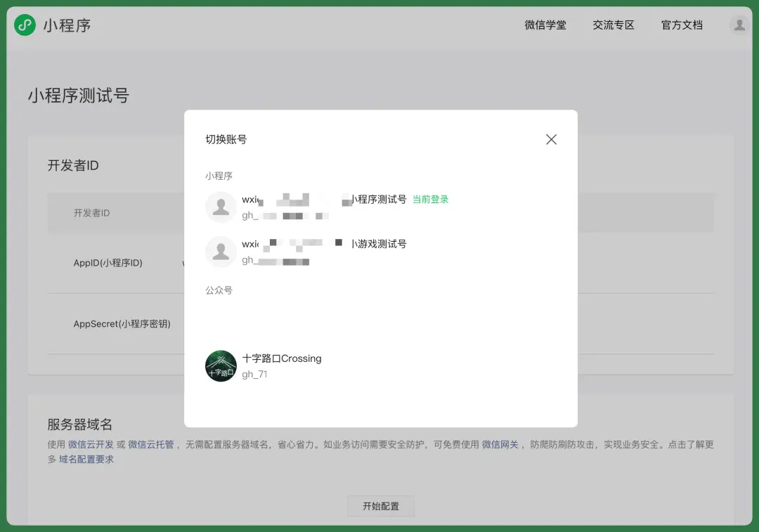Open the 微信云开发 link
The width and height of the screenshot is (759, 532).
(91, 444)
